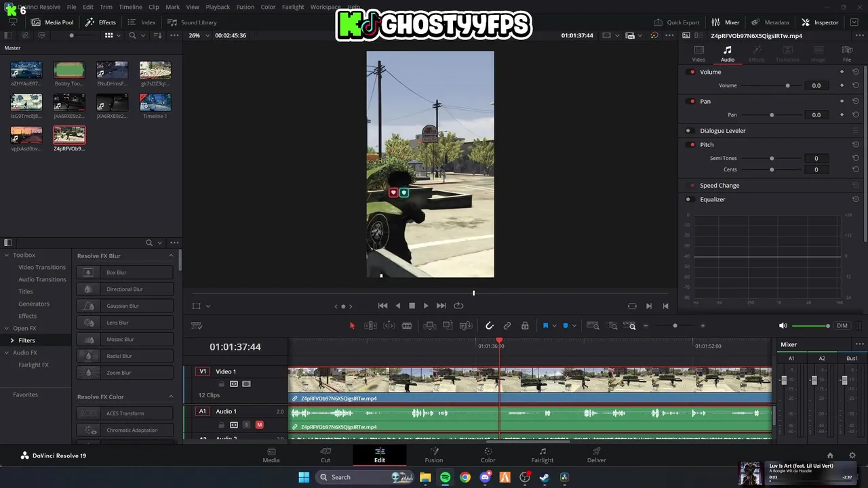The width and height of the screenshot is (868, 488).
Task: Open the Workspace menu
Action: coord(325,7)
